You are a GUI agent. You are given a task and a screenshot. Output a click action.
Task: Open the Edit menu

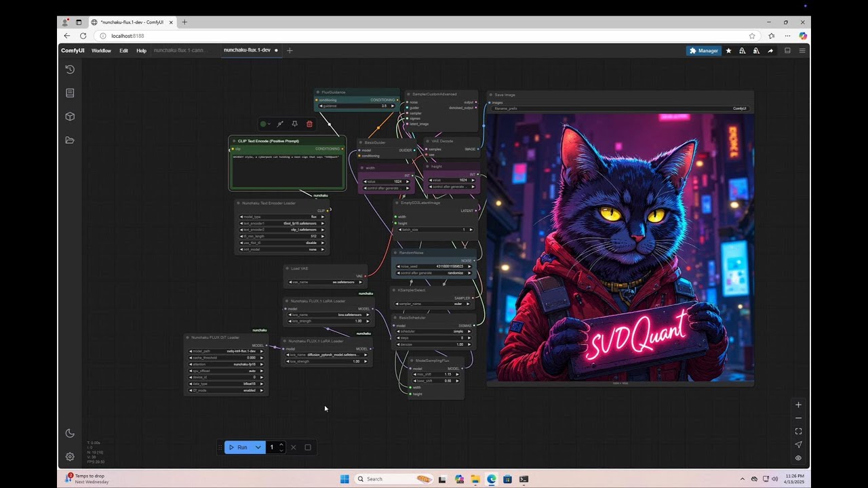tap(123, 50)
